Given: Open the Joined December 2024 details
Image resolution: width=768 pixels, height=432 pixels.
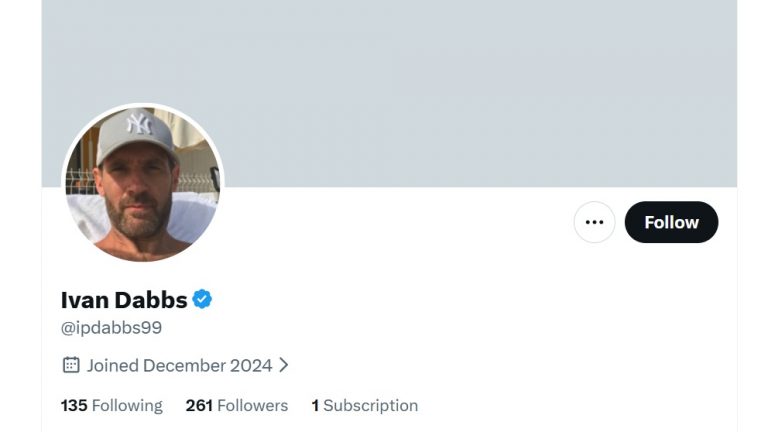Looking at the screenshot, I should click(179, 365).
